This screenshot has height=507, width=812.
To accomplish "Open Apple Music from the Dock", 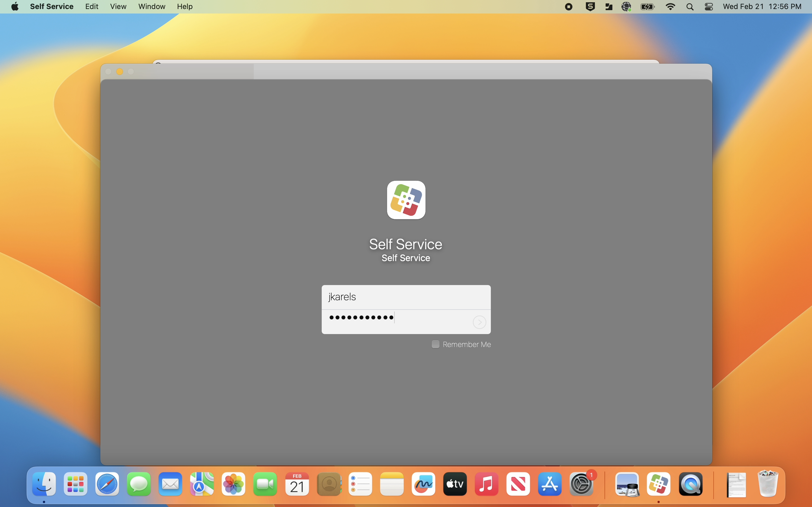I will pos(486,484).
